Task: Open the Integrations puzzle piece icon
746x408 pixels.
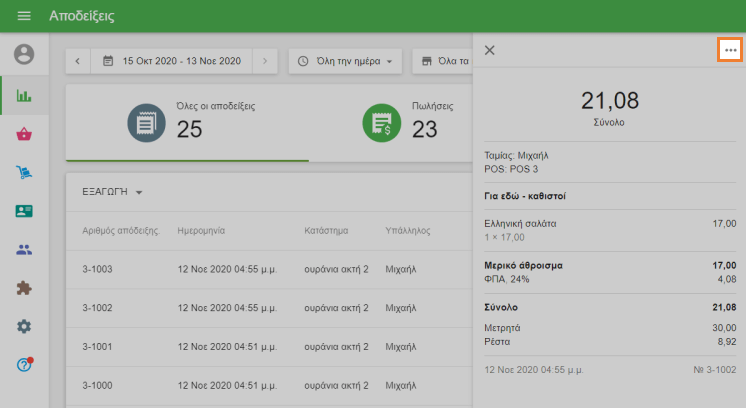Action: coord(24,288)
